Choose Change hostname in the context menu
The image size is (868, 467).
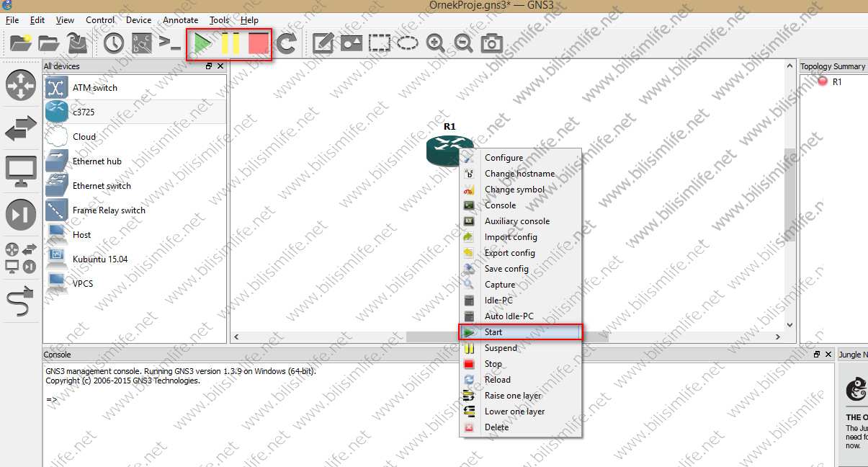[520, 174]
